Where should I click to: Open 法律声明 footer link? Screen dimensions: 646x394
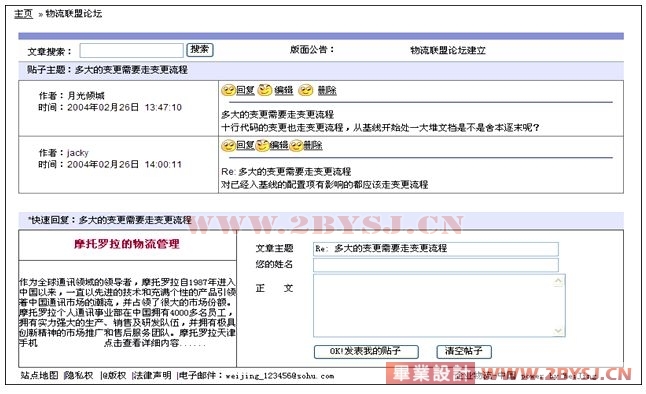(x=152, y=375)
